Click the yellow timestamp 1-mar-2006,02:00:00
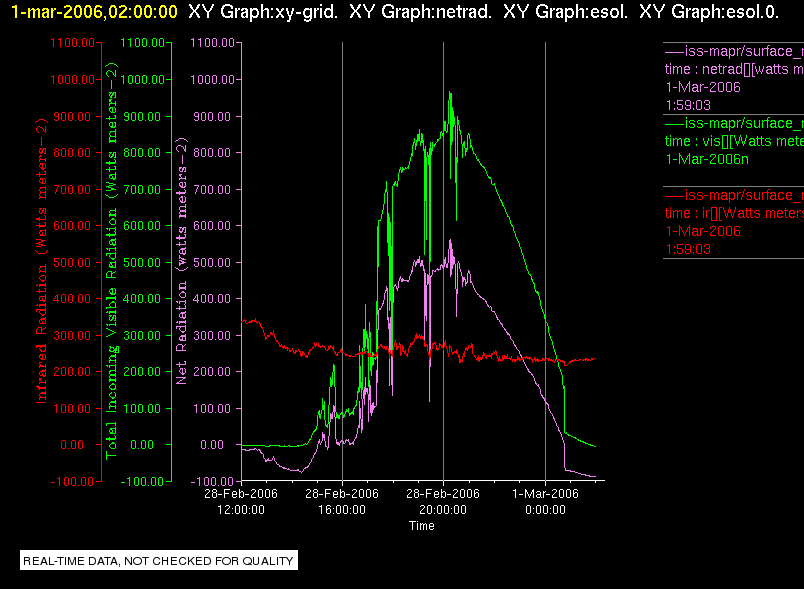Viewport: 804px width, 589px height. click(x=94, y=12)
